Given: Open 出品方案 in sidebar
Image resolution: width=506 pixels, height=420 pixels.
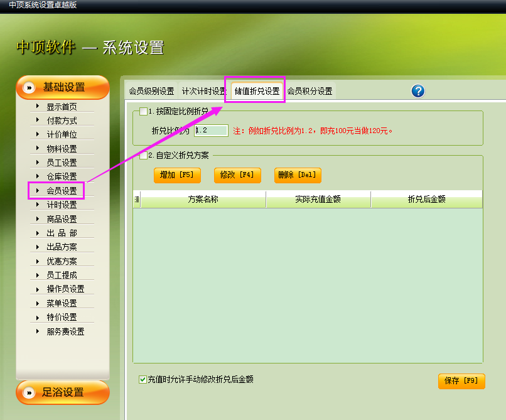Looking at the screenshot, I should coord(62,247).
